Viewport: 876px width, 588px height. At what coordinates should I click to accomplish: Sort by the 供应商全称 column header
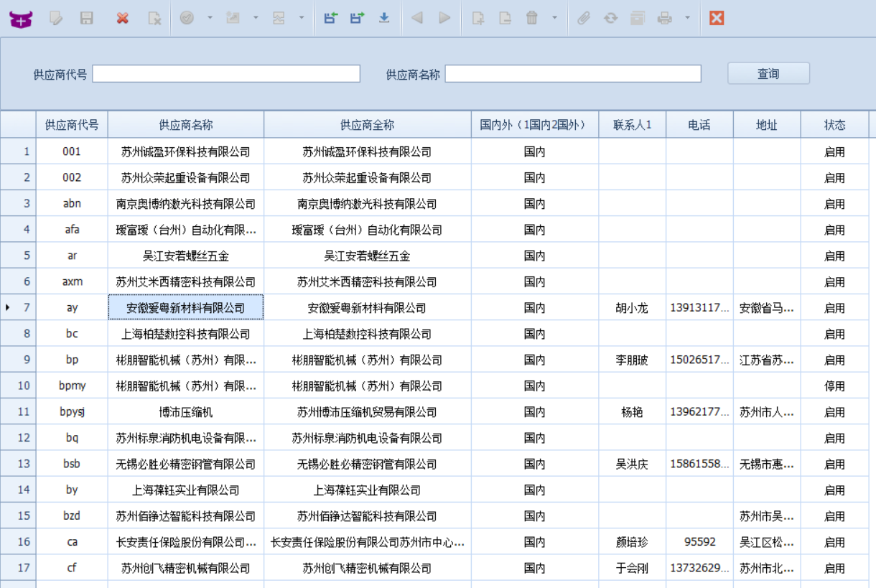click(368, 125)
